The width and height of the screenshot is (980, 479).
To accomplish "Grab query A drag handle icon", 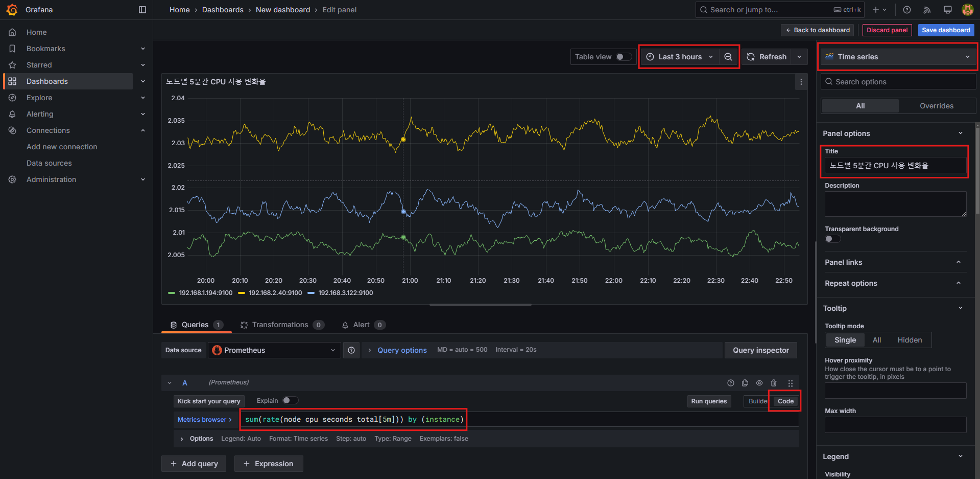I will 790,383.
